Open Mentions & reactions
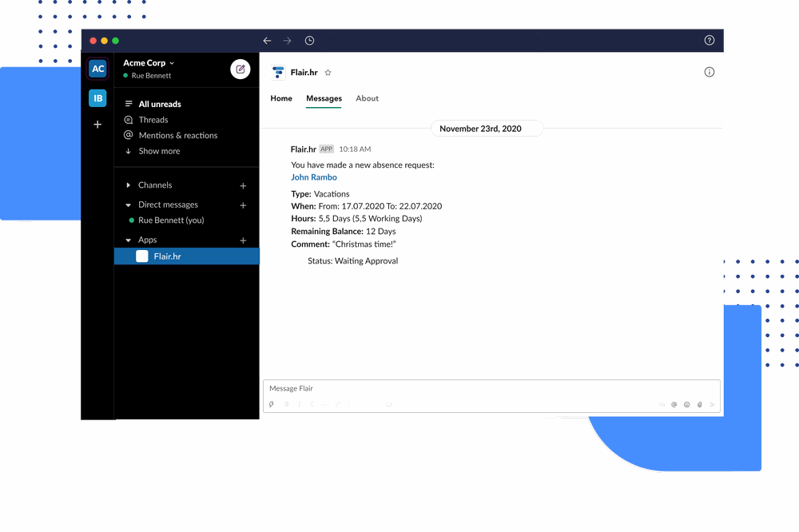 (178, 135)
